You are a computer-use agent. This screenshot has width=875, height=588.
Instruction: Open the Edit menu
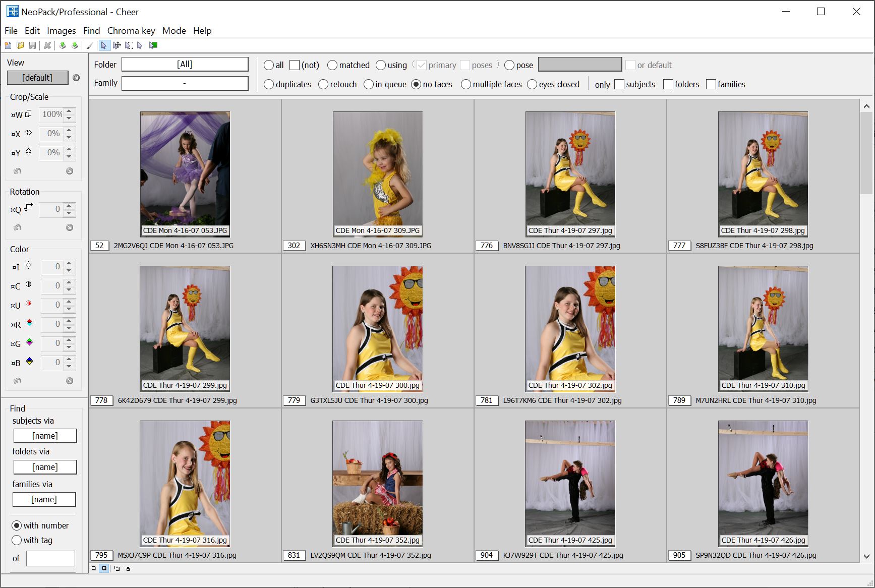click(x=32, y=31)
